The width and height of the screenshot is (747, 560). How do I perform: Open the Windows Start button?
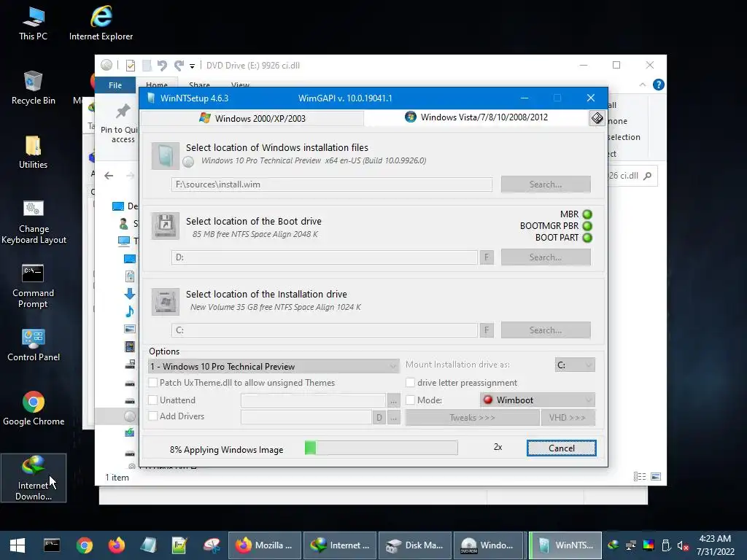click(x=18, y=545)
